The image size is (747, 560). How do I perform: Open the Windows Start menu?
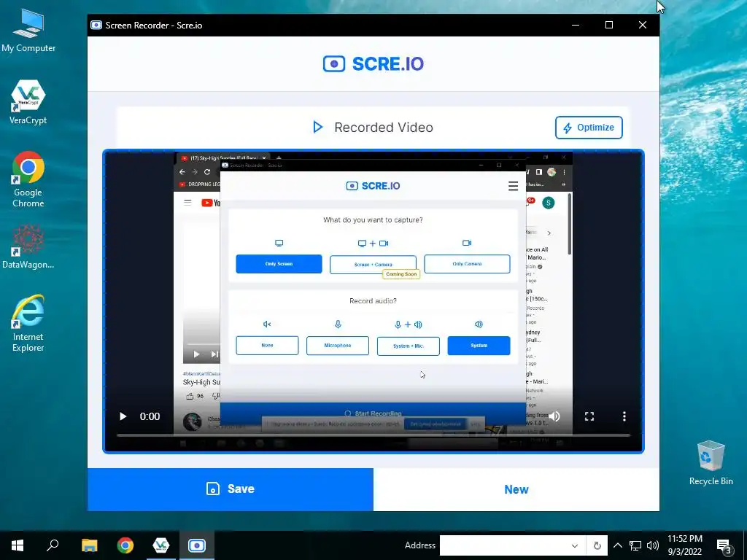pos(18,545)
